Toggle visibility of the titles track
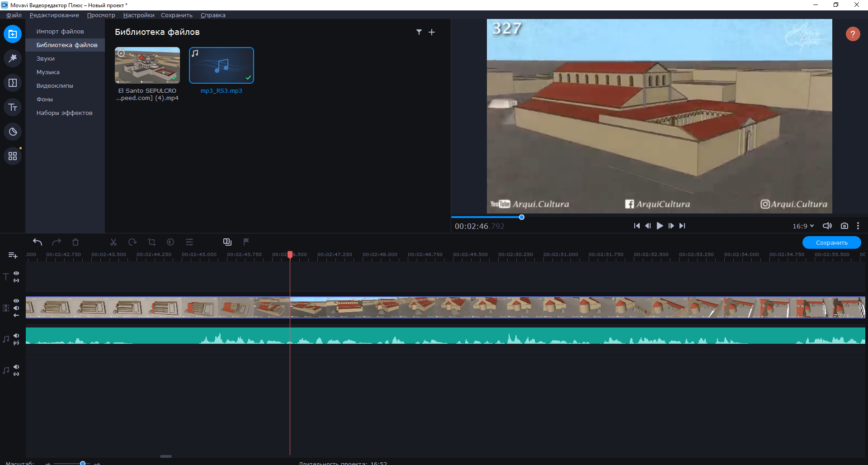This screenshot has height=465, width=868. coord(16,273)
